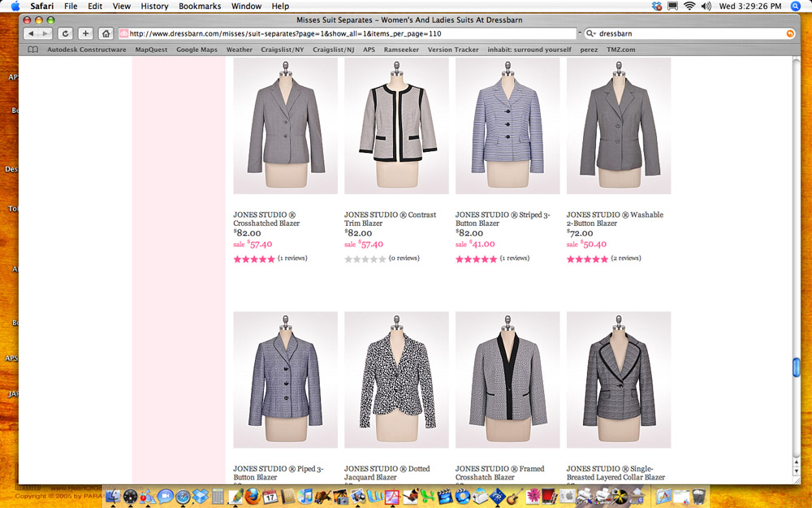812x508 pixels.
Task: Click the Single-Breasted Layered Collar Blazer photo
Action: point(619,380)
